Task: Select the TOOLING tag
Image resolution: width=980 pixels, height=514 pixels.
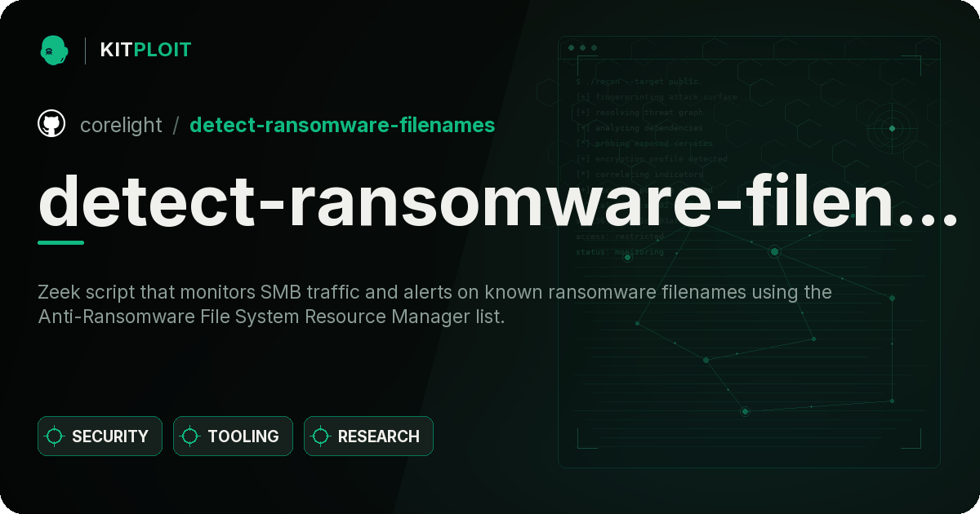Action: click(x=233, y=436)
